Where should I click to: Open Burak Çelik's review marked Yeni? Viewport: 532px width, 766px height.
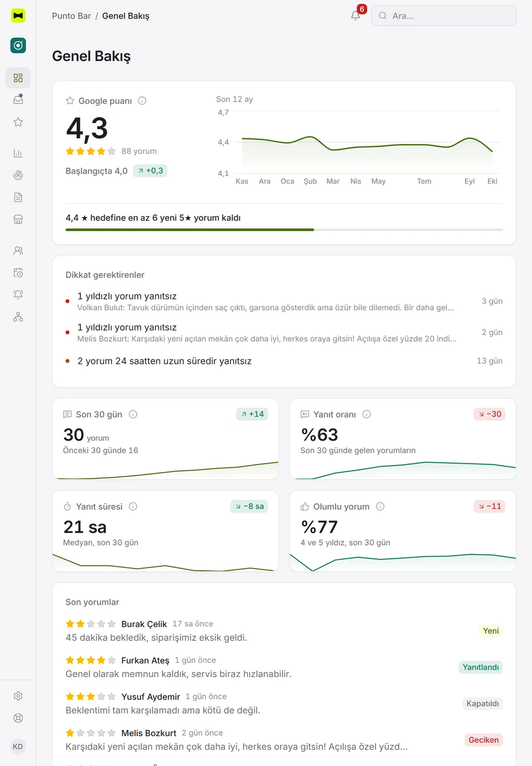(x=284, y=631)
